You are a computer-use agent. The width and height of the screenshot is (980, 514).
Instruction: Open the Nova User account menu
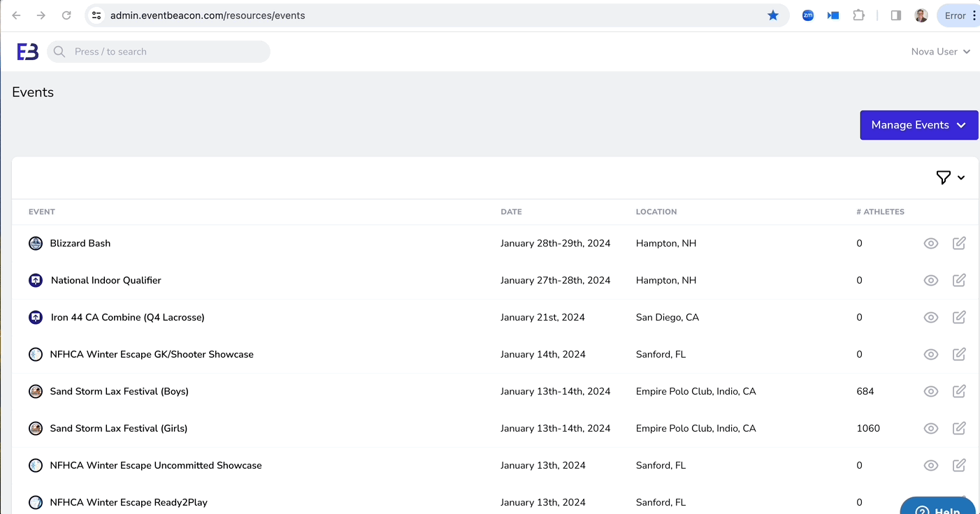tap(940, 52)
